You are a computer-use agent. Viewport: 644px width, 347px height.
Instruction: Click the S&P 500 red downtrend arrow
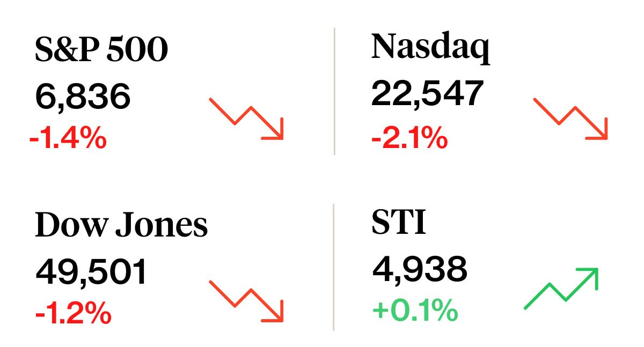pyautogui.click(x=246, y=119)
